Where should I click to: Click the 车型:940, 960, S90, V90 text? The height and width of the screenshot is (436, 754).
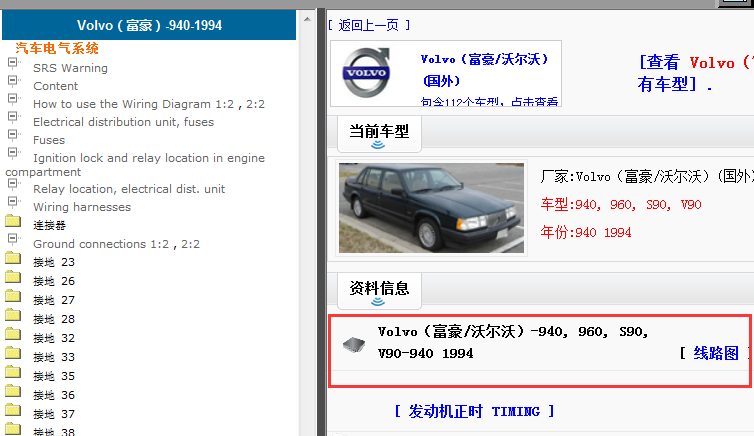pos(621,205)
